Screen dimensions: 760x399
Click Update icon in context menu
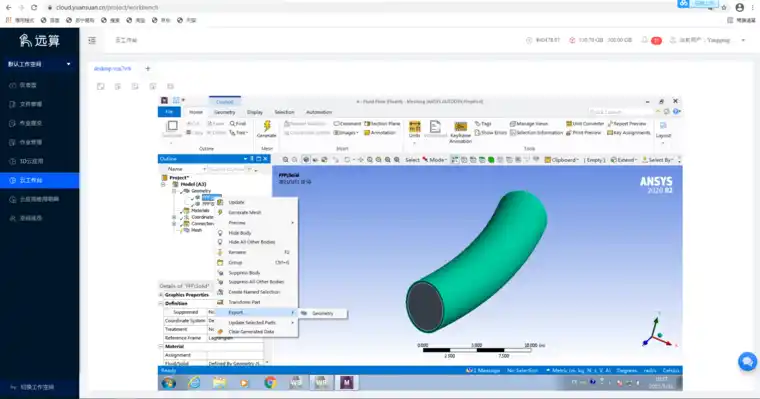pos(220,202)
